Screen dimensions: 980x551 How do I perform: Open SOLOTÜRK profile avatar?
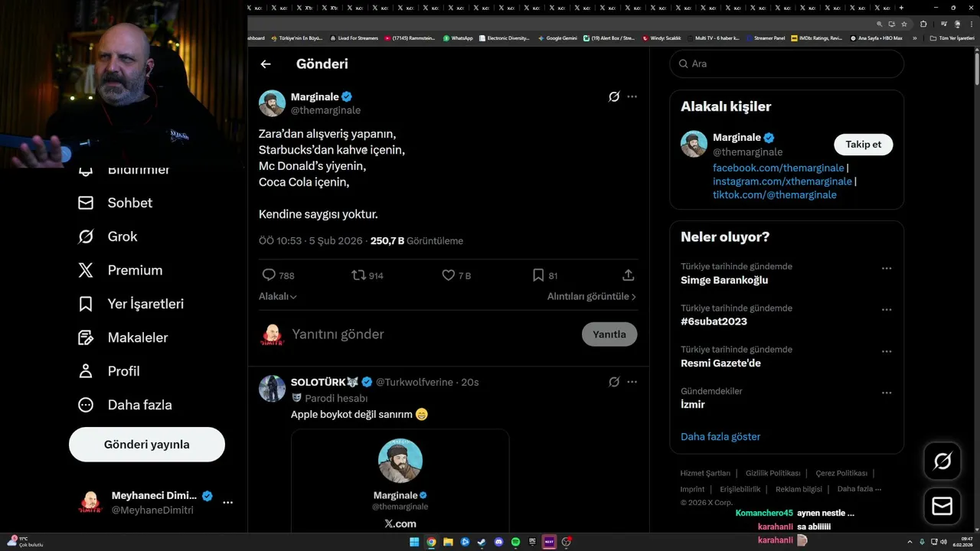pos(272,389)
